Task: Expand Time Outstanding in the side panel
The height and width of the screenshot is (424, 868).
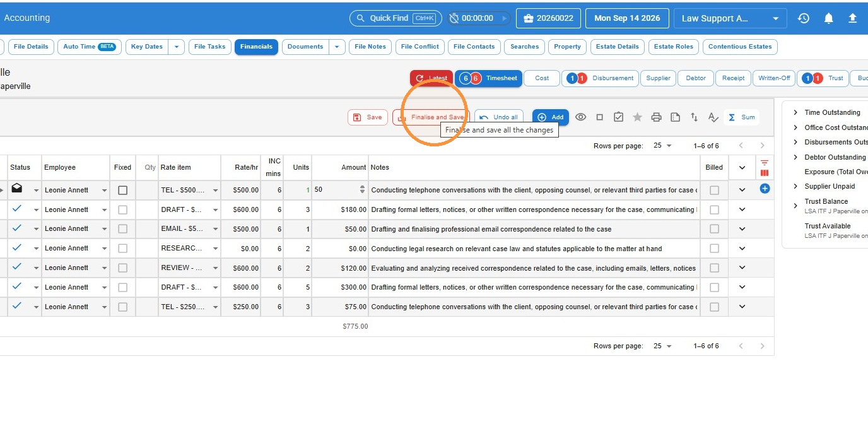Action: tap(795, 112)
